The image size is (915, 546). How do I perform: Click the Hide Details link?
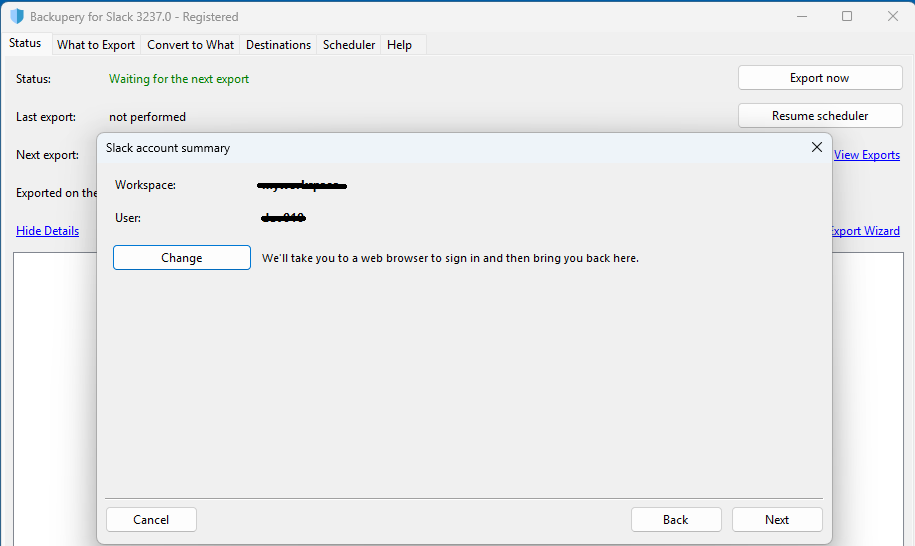(x=47, y=231)
